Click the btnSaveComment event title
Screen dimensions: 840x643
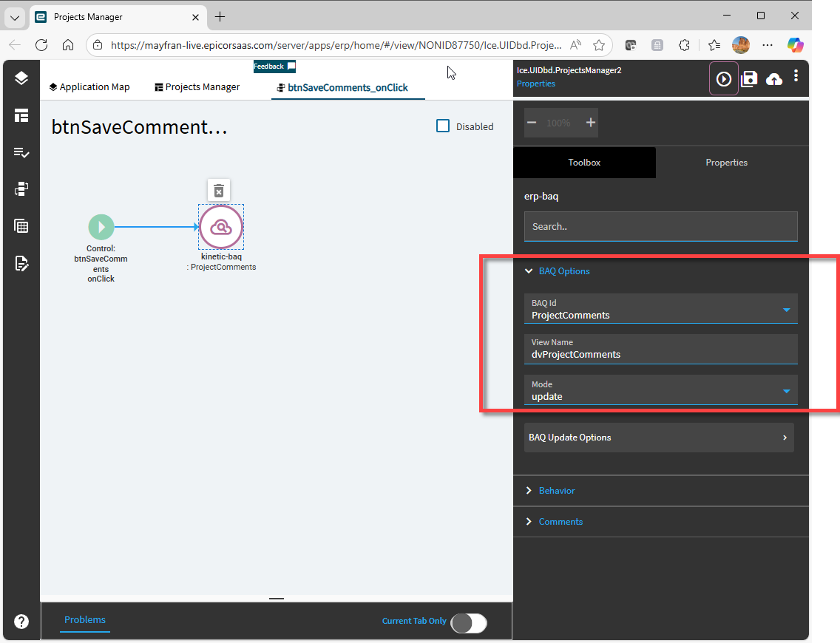[x=139, y=127]
